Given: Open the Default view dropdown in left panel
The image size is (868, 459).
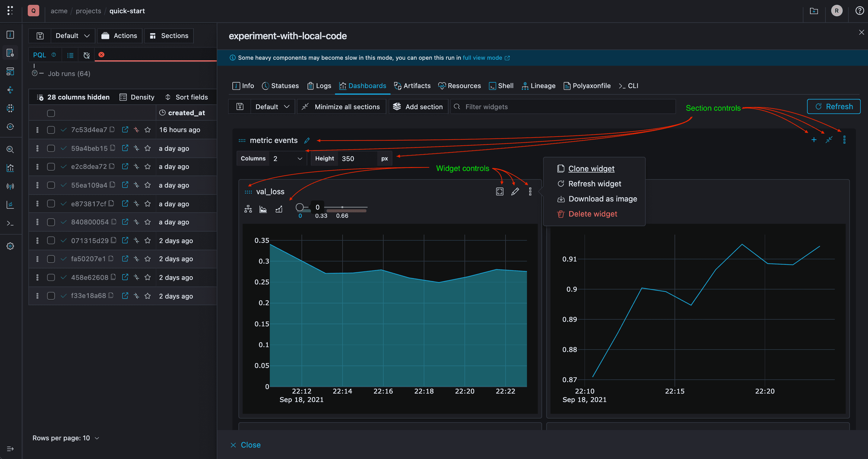Looking at the screenshot, I should coord(72,35).
